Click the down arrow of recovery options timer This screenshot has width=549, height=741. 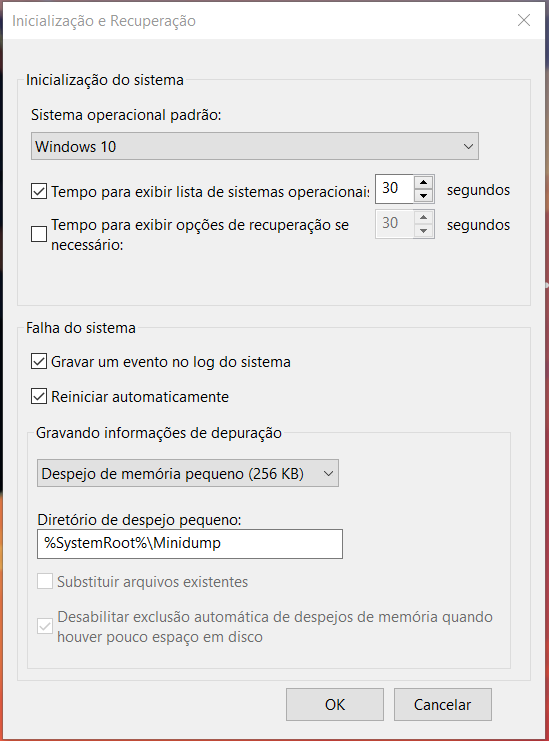(424, 230)
